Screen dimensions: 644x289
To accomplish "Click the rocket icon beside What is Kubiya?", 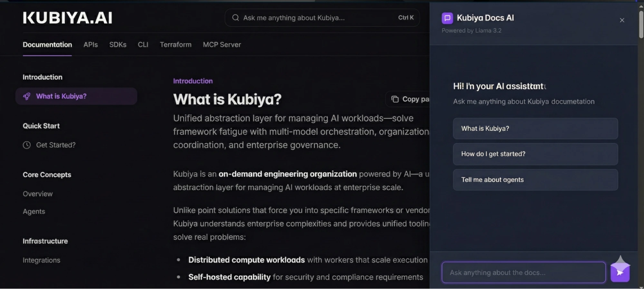I will pos(27,96).
